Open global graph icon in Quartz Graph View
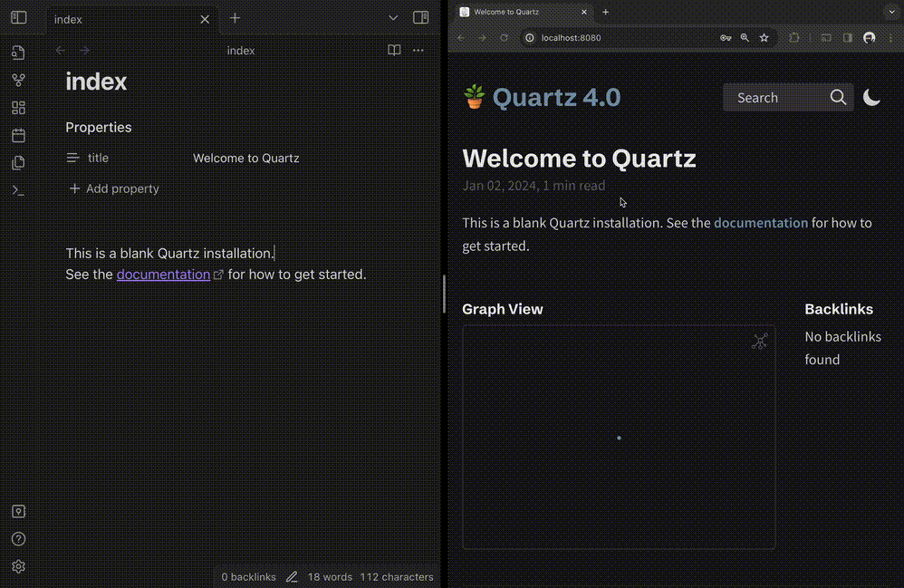Screen dimensions: 904x588 coord(759,342)
